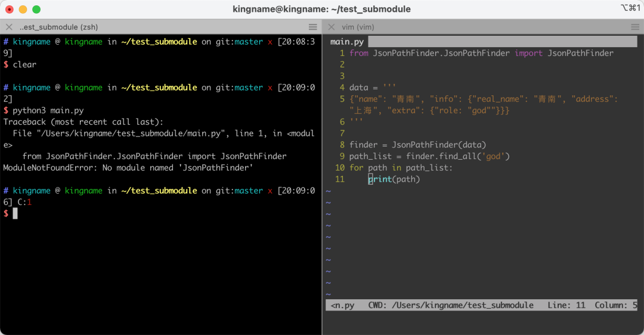Click 'Traceback (most recent call last):' line
Viewport: 644px width, 335px height.
(83, 122)
